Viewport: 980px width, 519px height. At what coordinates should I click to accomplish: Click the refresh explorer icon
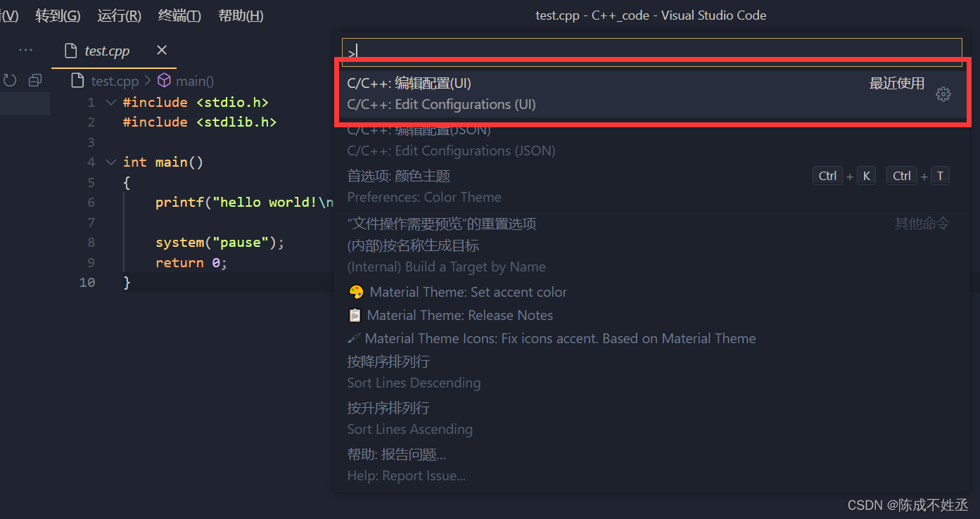point(10,81)
